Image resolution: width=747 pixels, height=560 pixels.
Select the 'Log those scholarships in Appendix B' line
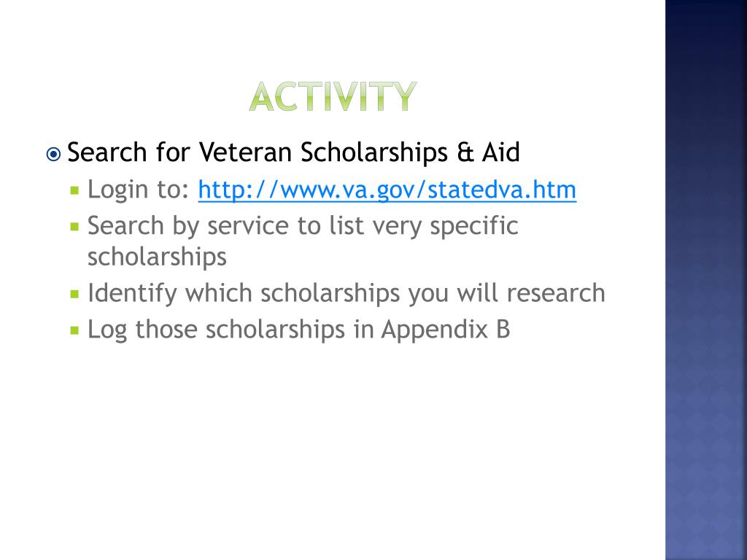pyautogui.click(x=298, y=330)
